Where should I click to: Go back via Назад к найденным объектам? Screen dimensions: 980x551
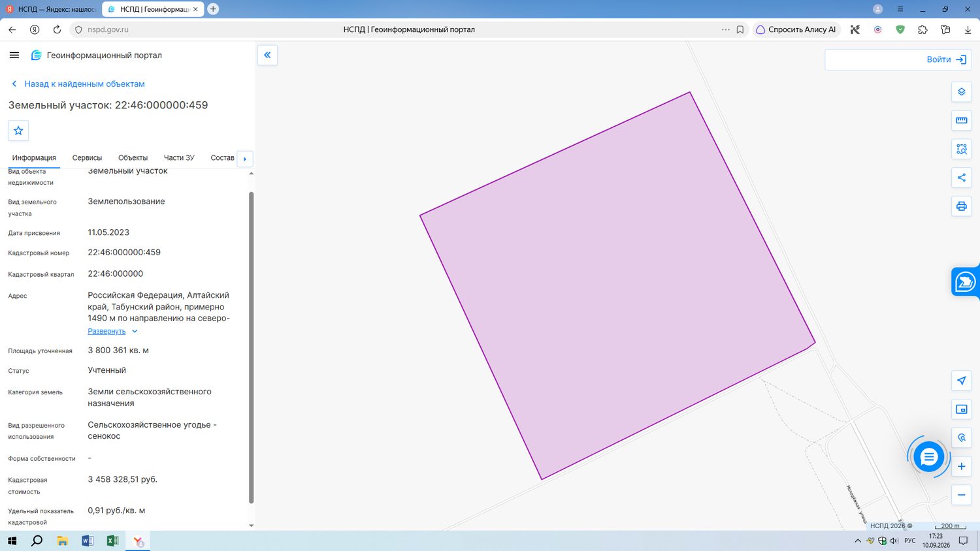click(x=78, y=84)
